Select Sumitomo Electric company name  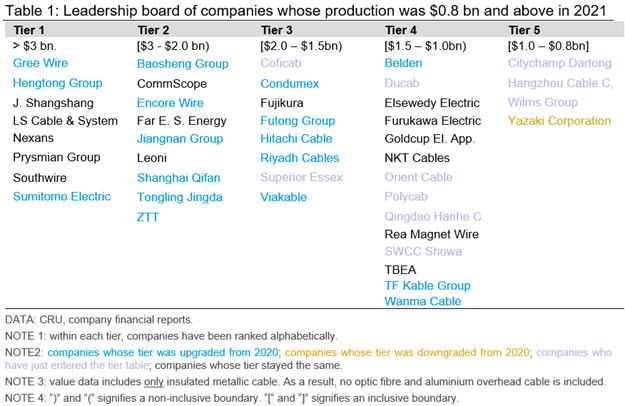[x=62, y=196]
